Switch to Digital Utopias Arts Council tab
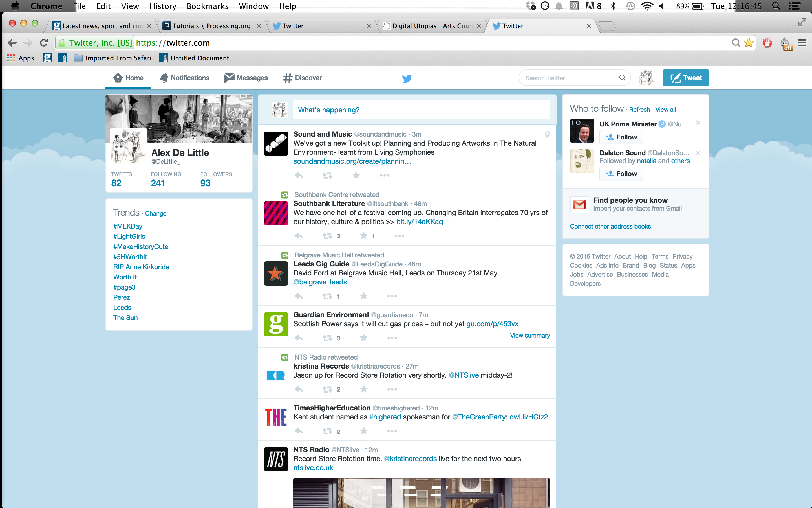 432,26
